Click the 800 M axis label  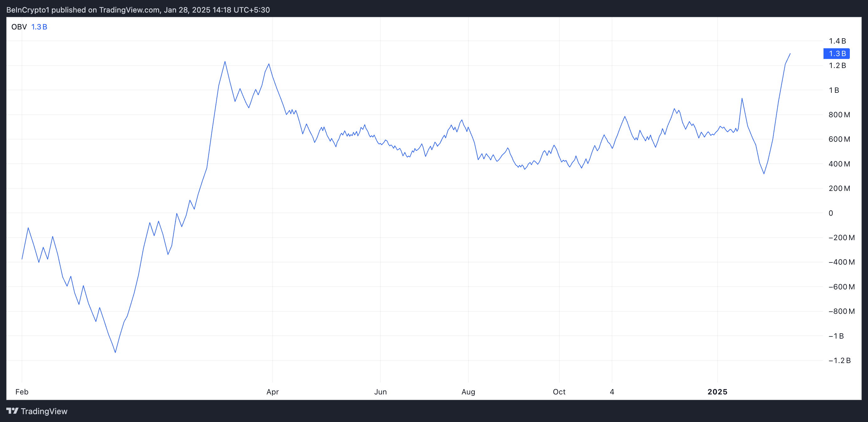839,115
